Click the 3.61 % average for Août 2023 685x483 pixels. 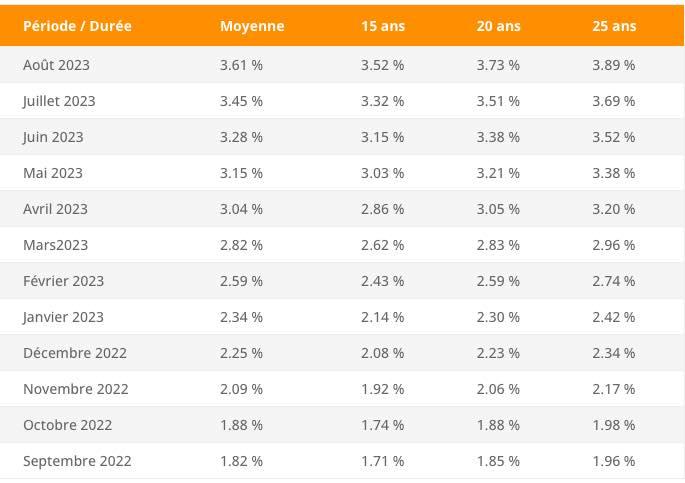pos(241,65)
